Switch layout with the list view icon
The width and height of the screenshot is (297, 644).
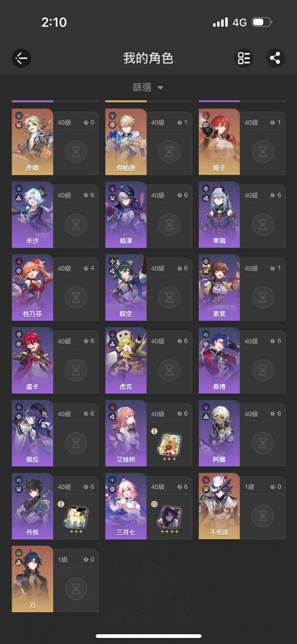[244, 58]
